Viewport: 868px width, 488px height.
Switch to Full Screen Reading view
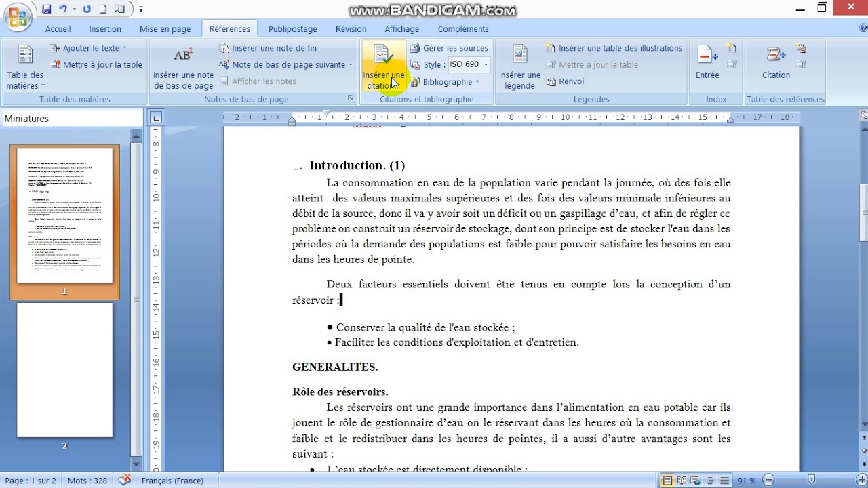(682, 481)
